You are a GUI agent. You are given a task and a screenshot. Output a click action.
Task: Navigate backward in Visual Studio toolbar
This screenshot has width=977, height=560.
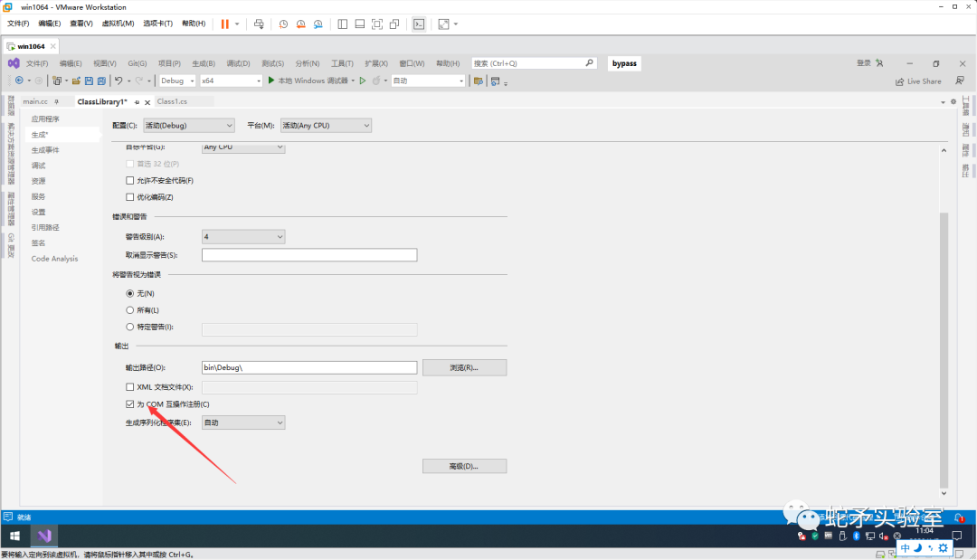(x=19, y=81)
